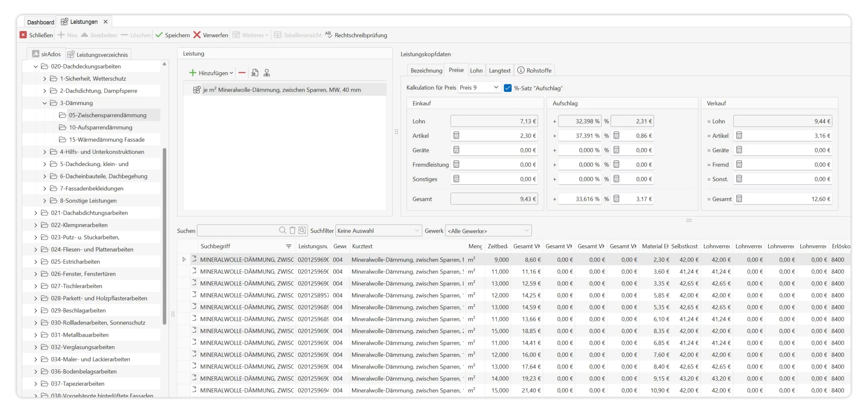Screen dimensions: 868x413
Task: Open the Preis 9 dropdown
Action: [479, 87]
